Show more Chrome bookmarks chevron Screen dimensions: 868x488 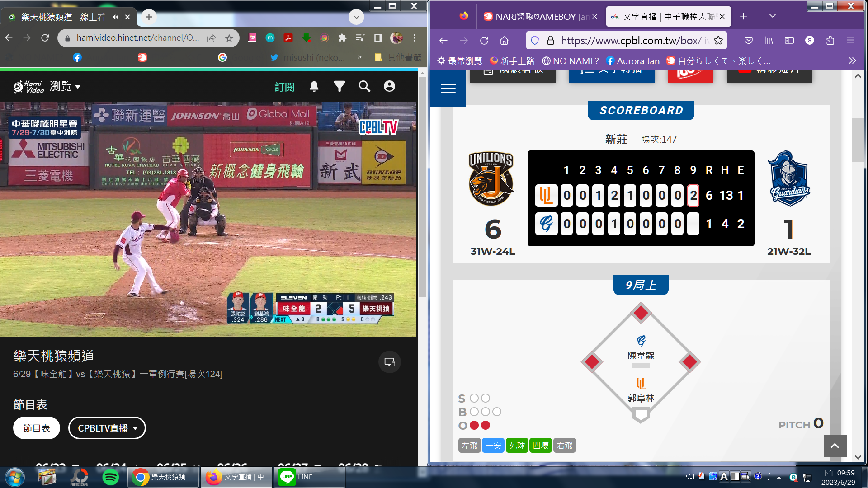[x=359, y=57]
